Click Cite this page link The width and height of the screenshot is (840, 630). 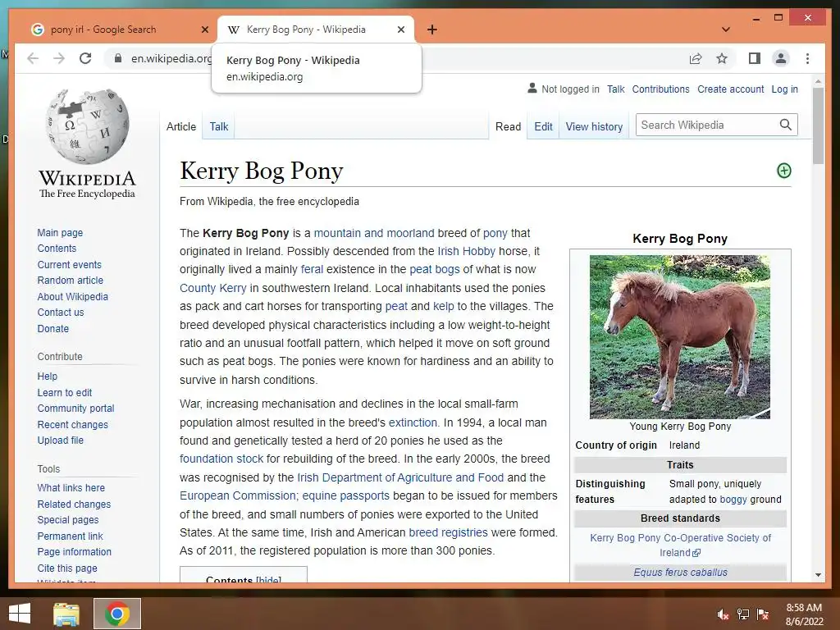pyautogui.click(x=67, y=568)
